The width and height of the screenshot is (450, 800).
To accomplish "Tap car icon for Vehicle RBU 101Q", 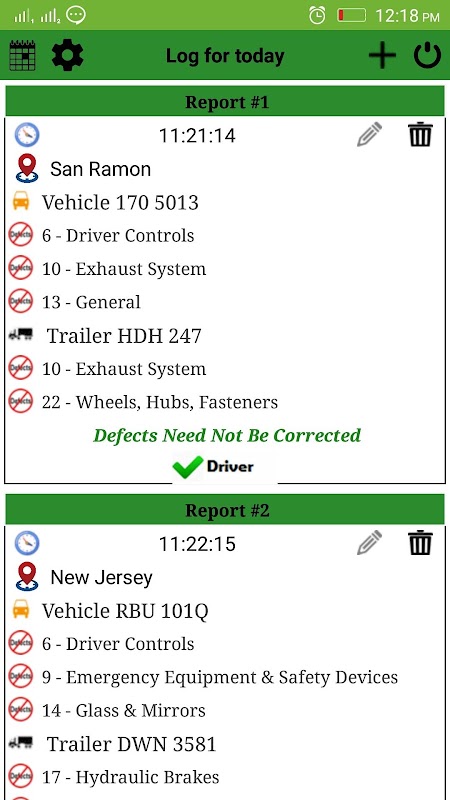I will click(21, 610).
